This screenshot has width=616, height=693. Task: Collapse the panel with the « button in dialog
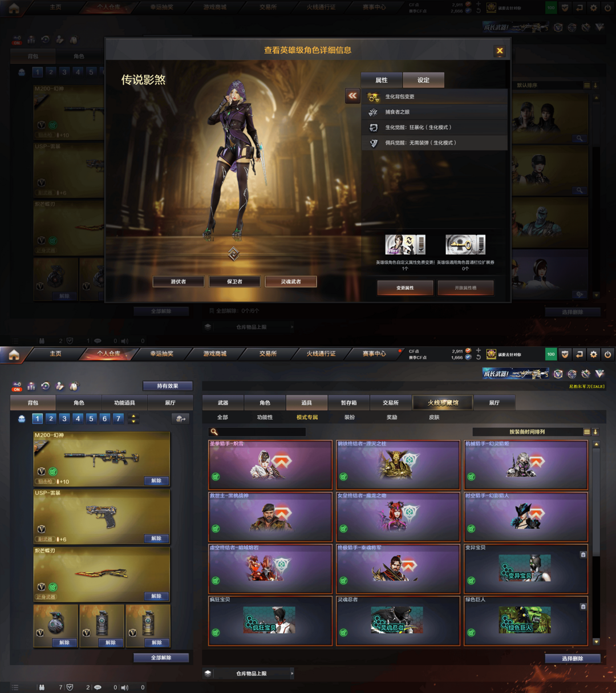(352, 96)
